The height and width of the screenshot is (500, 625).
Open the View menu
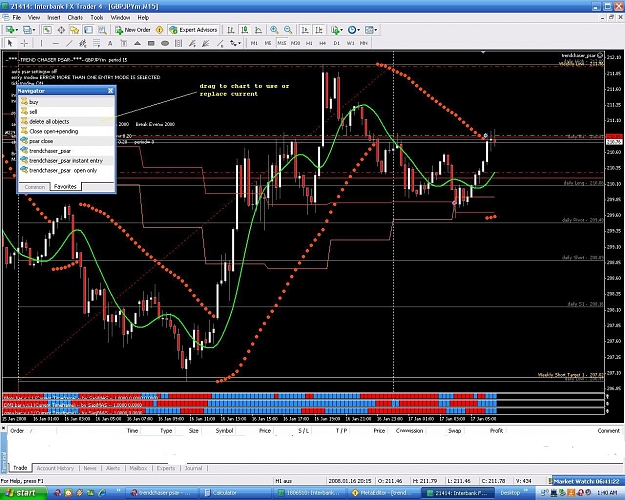[34, 18]
